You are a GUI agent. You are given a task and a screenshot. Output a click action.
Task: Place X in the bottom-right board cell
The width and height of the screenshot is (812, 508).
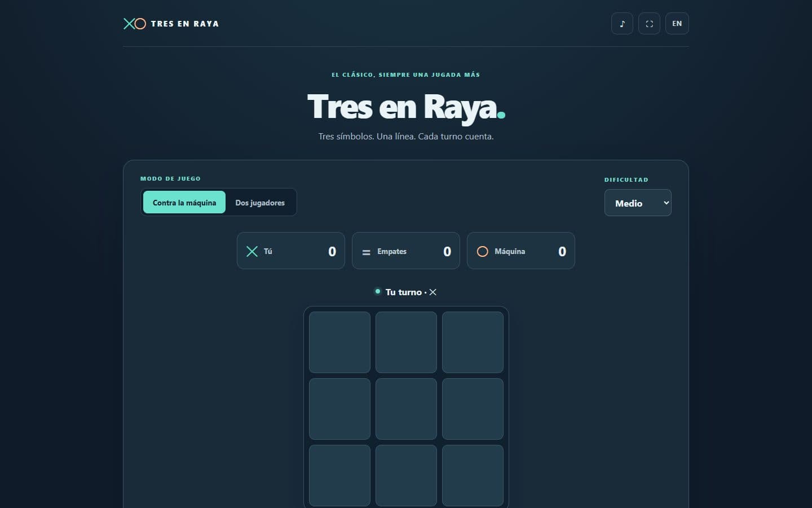coord(473,475)
